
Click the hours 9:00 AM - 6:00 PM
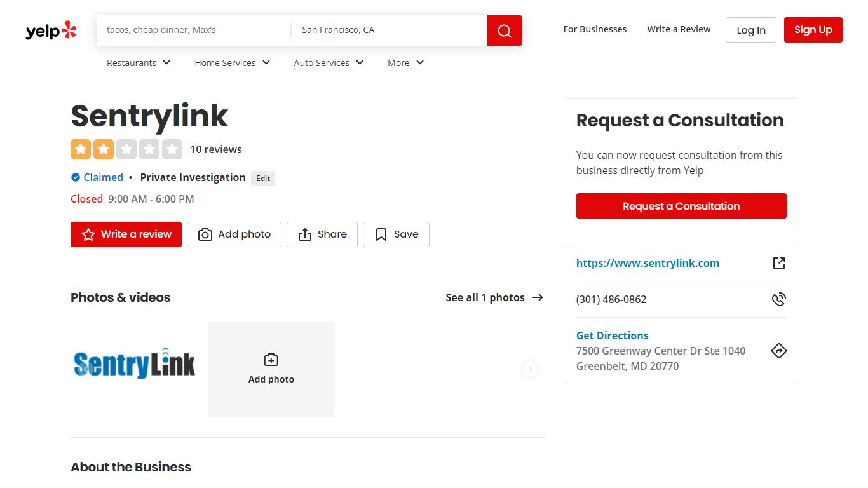click(x=151, y=199)
